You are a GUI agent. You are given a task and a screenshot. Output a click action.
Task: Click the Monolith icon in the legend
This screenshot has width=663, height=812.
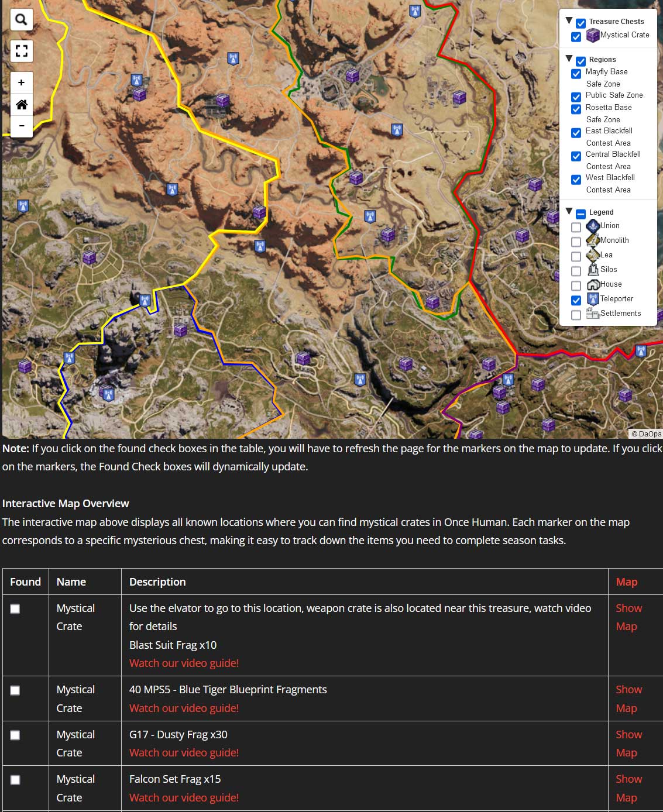(593, 240)
